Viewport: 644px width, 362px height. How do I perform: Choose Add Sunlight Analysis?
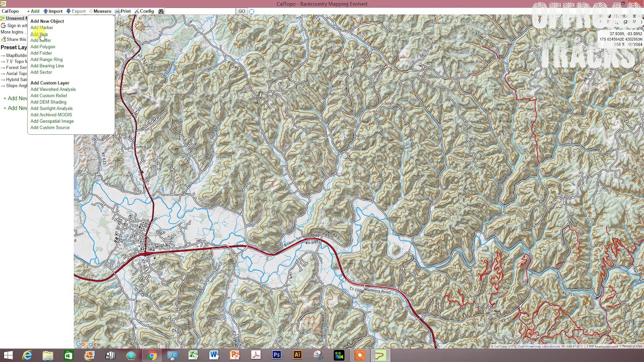coord(51,109)
